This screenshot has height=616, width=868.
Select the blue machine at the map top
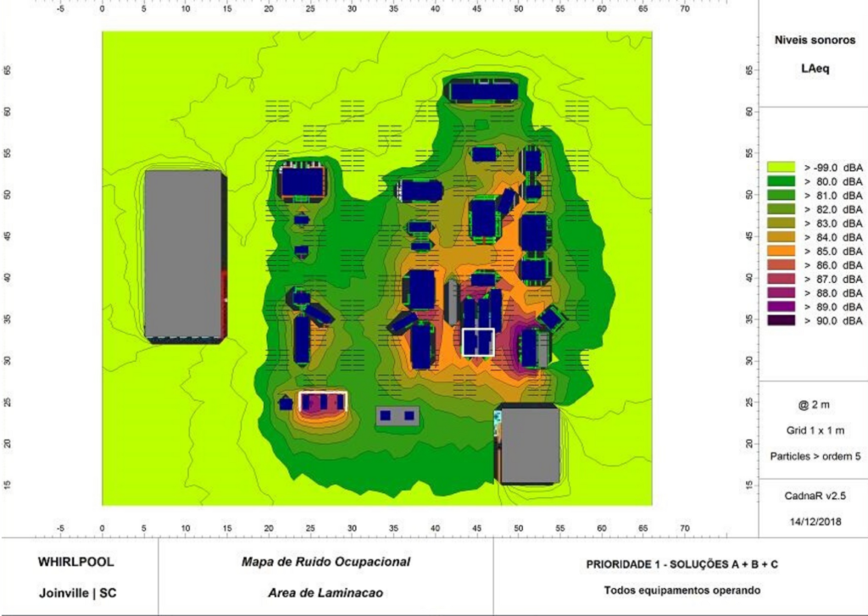482,91
